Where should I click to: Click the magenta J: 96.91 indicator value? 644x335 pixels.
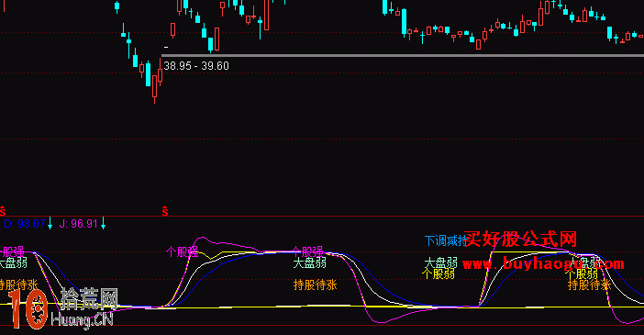pos(79,224)
